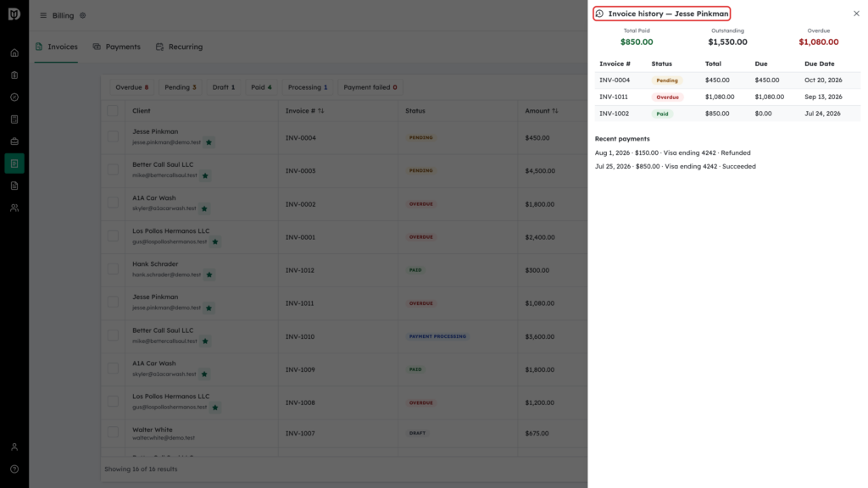Open the notes icon below compass in sidebar
Screen dimensions: 868x488
[14, 119]
